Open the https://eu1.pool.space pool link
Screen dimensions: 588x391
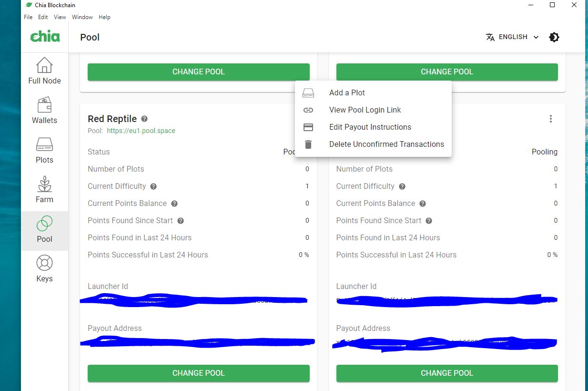click(141, 131)
